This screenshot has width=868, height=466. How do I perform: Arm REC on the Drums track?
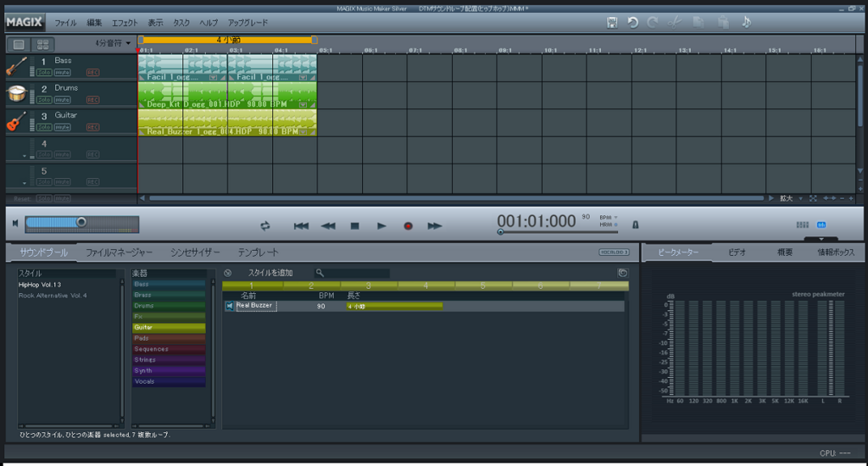coord(92,100)
